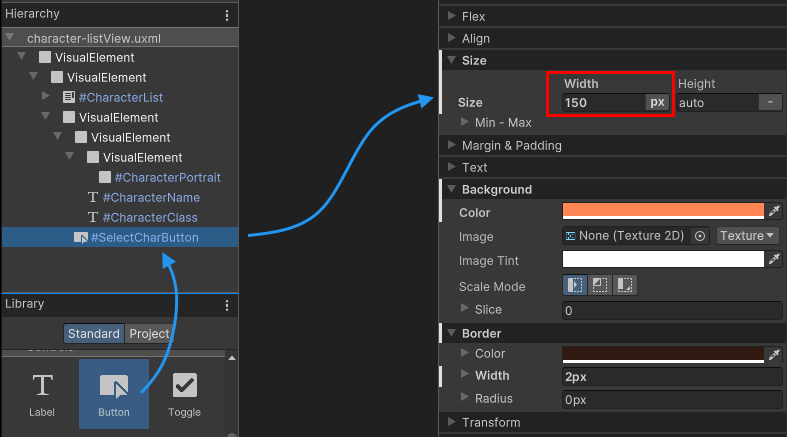
Task: Expand the Margin & Padding section
Action: (x=452, y=145)
